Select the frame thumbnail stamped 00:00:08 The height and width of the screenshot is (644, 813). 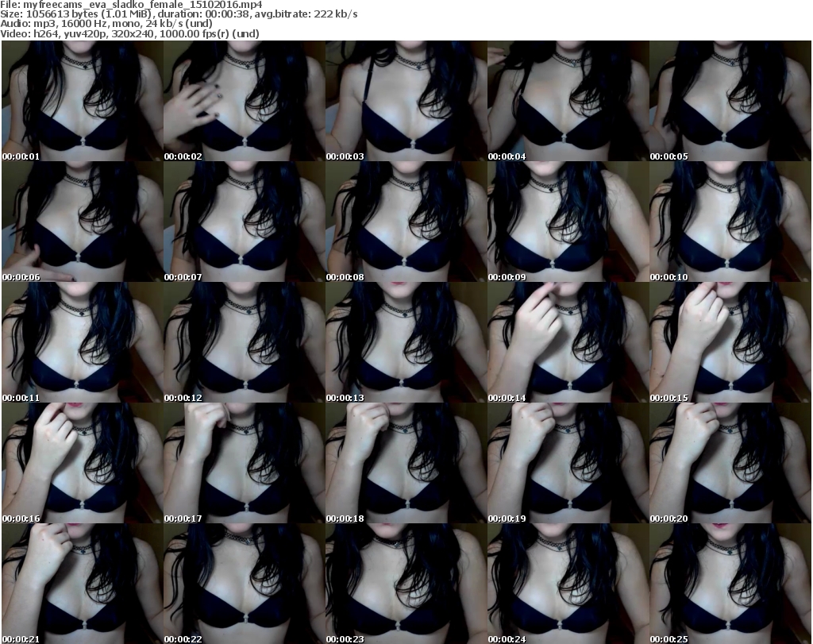coord(406,222)
